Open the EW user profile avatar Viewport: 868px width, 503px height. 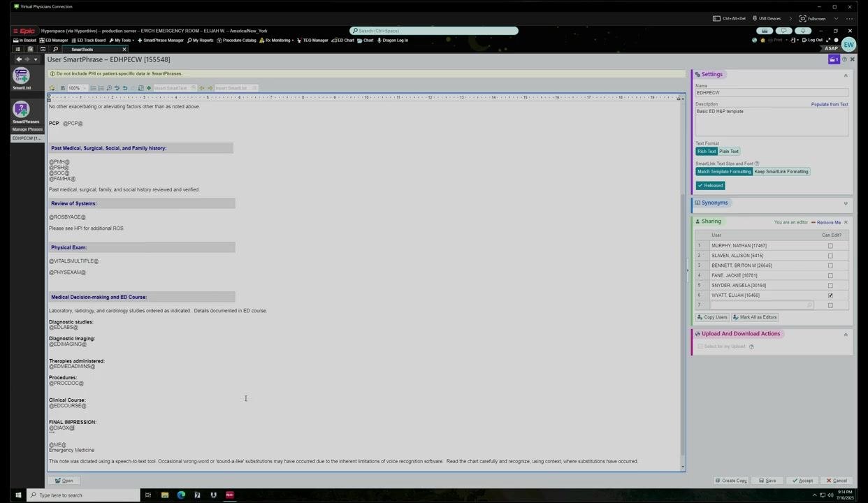(x=848, y=45)
